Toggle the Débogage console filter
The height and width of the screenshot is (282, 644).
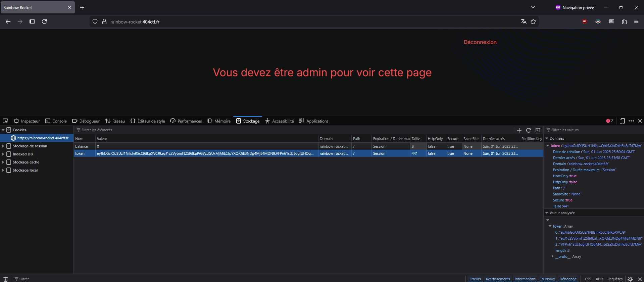click(568, 279)
